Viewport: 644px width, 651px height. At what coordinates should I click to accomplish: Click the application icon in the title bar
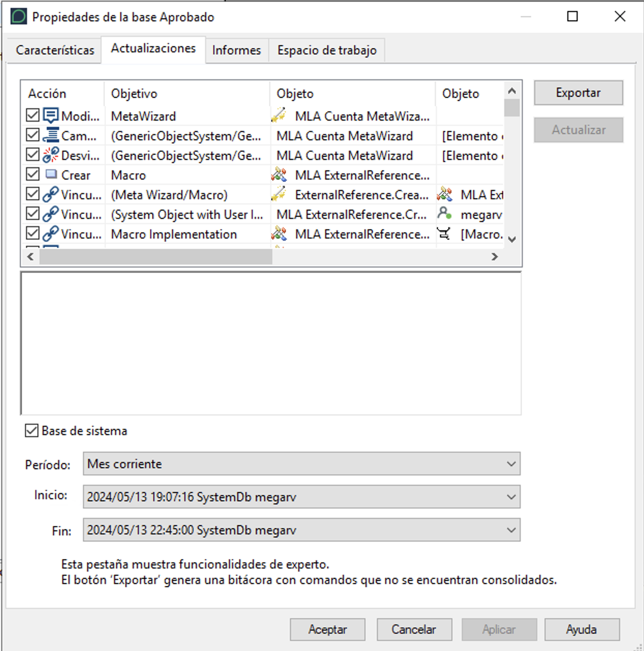[x=19, y=17]
